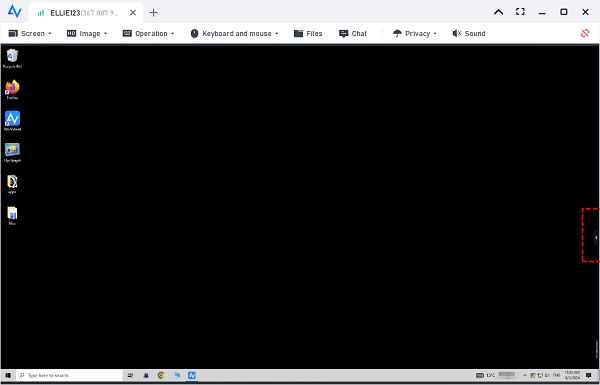Click the remote taskbar search box
Screen dimensions: 600x385
pyautogui.click(x=69, y=375)
